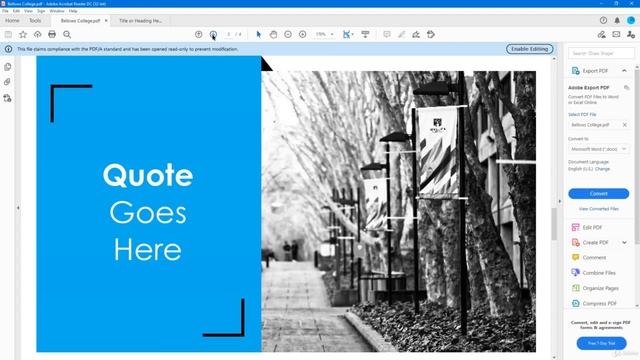Zoom out with the minus icon

288,35
